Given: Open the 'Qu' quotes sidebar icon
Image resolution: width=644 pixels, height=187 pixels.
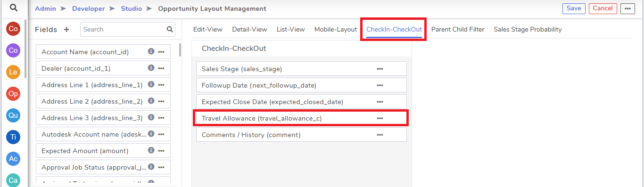Looking at the screenshot, I should [13, 115].
